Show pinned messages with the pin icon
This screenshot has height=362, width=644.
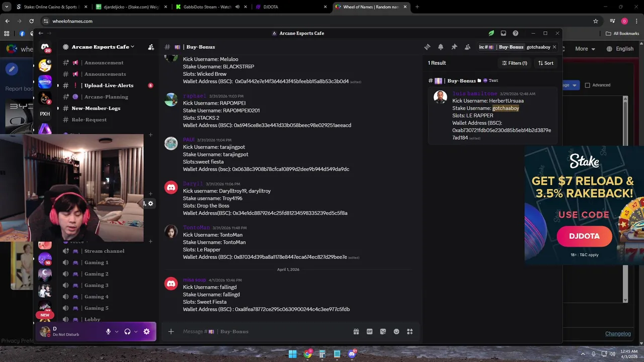pyautogui.click(x=454, y=47)
